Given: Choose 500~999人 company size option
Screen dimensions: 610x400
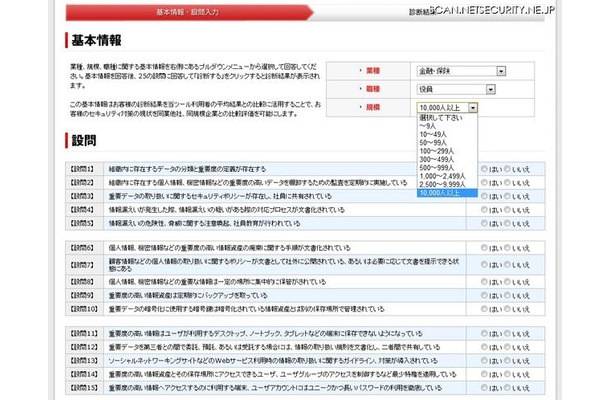Looking at the screenshot, I should pos(447,168).
